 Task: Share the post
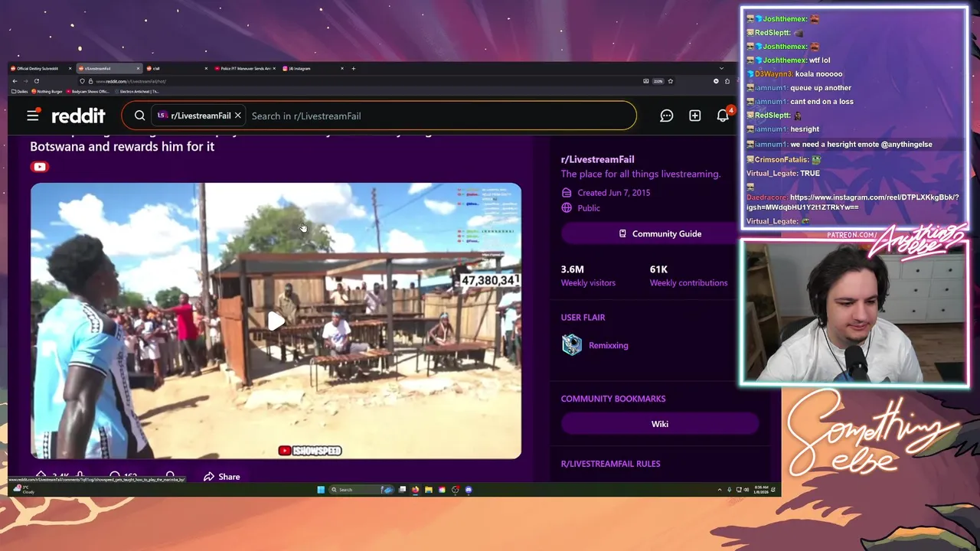[x=222, y=477]
